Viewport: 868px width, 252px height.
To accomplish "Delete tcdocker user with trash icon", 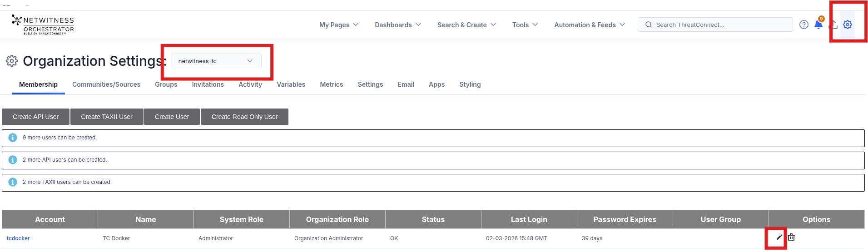I will [791, 237].
